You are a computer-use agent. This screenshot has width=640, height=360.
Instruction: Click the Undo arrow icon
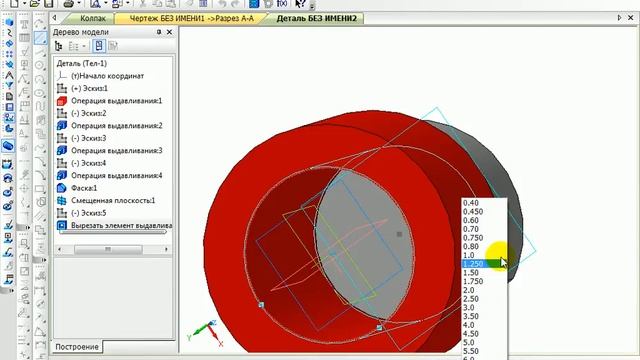(222, 4)
